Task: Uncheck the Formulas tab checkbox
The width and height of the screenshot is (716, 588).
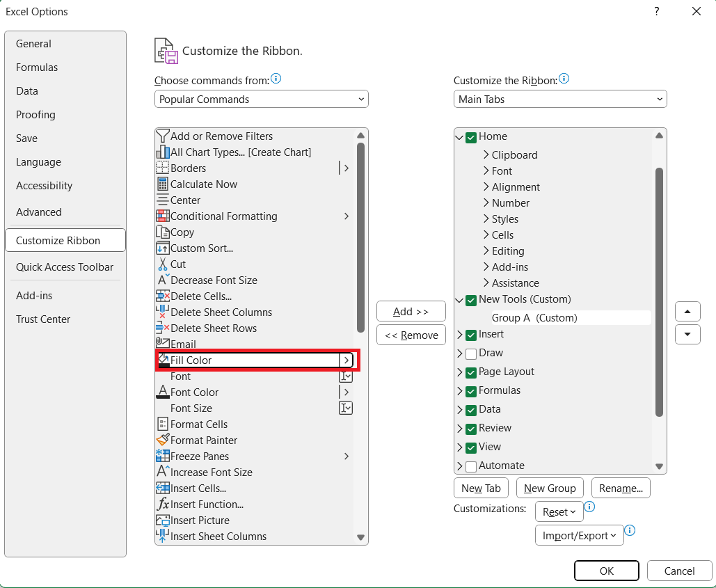Action: [471, 391]
